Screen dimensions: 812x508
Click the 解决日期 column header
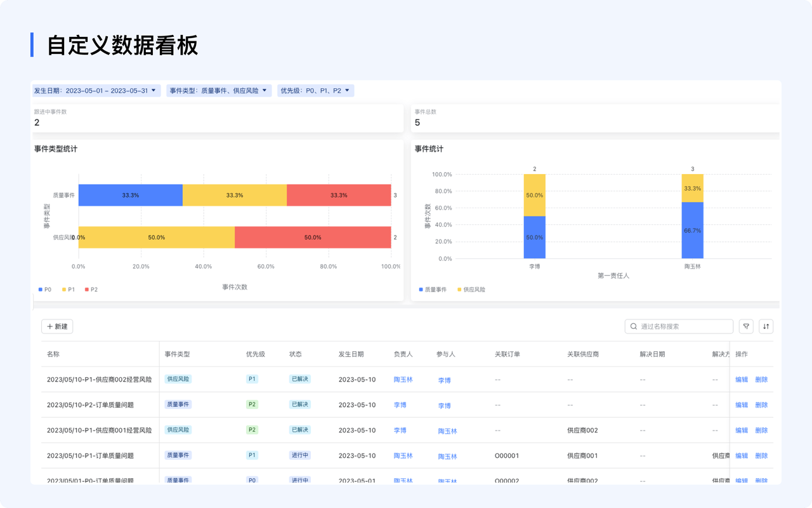652,354
